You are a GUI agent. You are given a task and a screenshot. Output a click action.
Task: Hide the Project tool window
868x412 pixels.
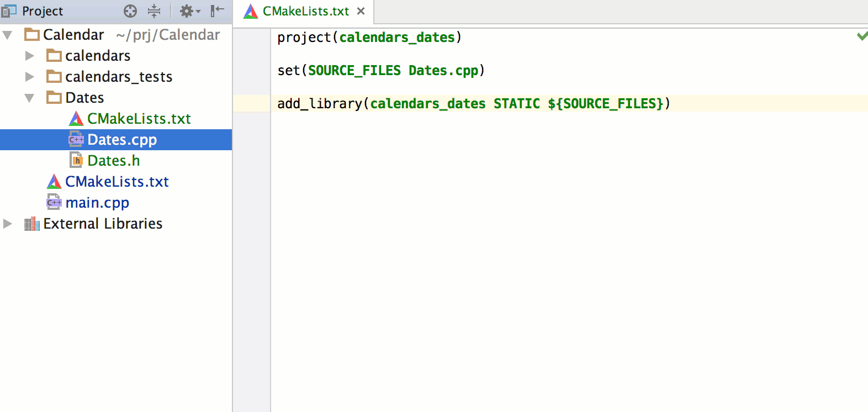pyautogui.click(x=218, y=10)
